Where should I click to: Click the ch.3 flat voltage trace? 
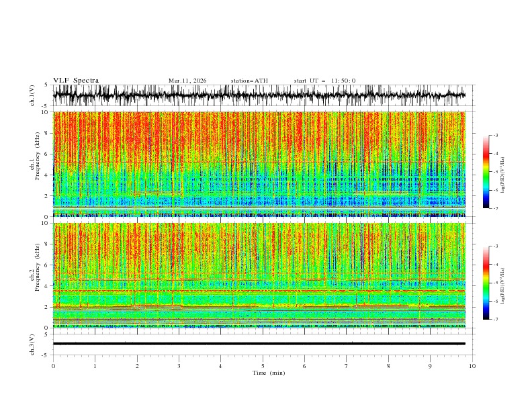(259, 344)
